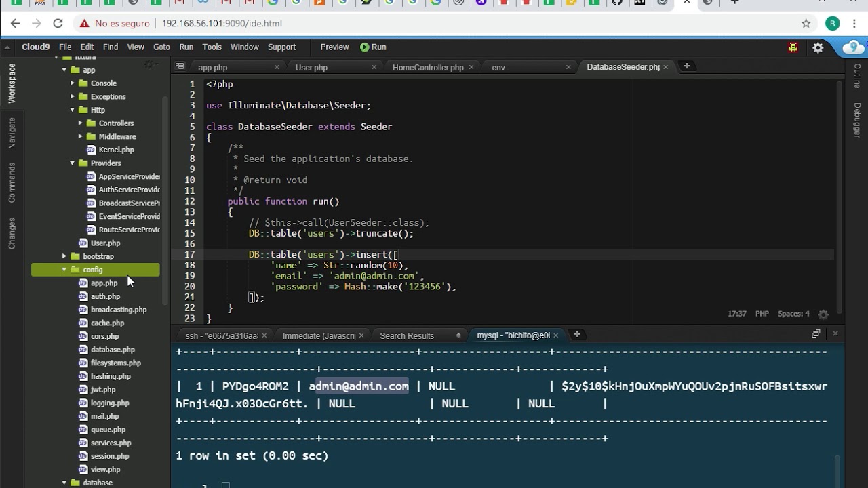868x488 pixels.
Task: Add new editor tab with plus
Action: (686, 66)
